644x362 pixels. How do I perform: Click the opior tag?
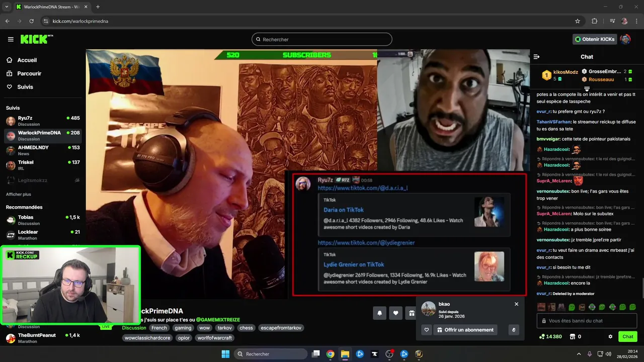tap(184, 338)
